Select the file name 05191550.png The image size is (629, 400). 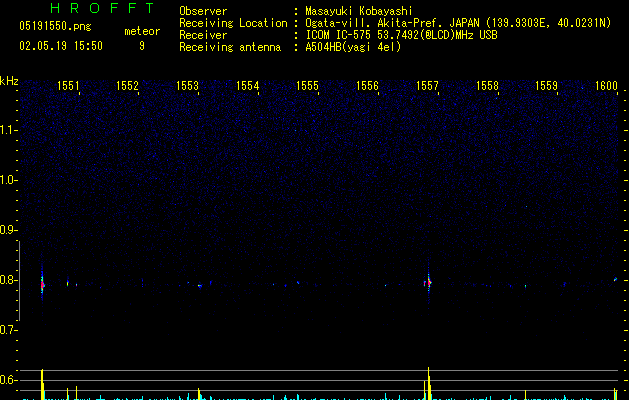(x=55, y=26)
